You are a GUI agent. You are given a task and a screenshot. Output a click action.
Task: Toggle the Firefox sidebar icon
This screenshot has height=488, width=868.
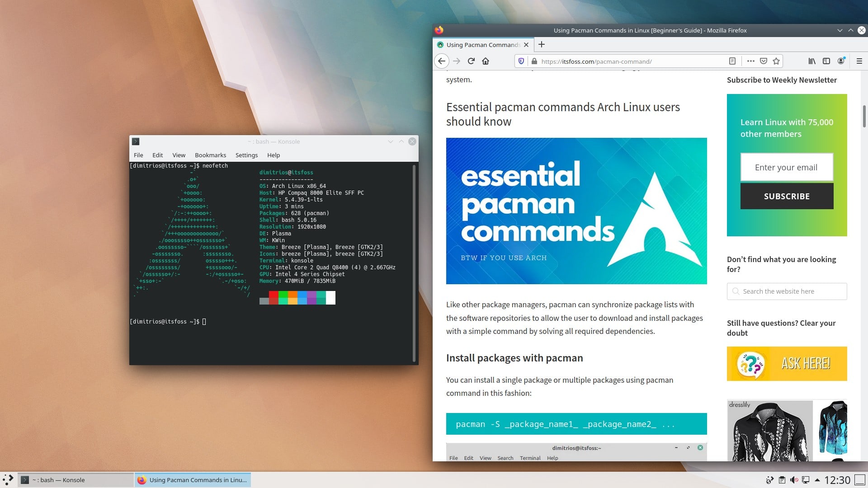click(826, 61)
